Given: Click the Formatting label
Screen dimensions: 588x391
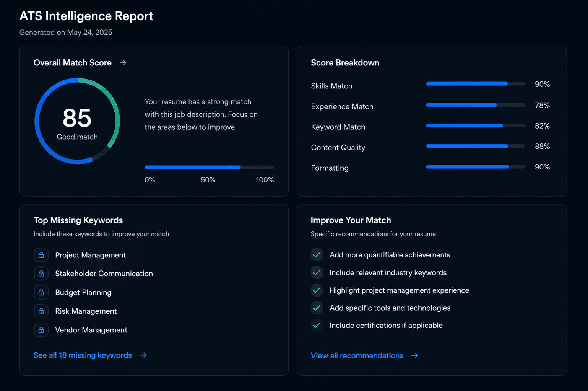Looking at the screenshot, I should point(330,168).
